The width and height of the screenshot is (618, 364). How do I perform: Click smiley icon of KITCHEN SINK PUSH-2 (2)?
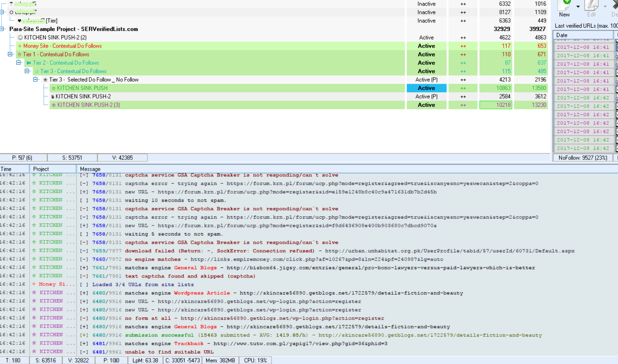coord(20,37)
